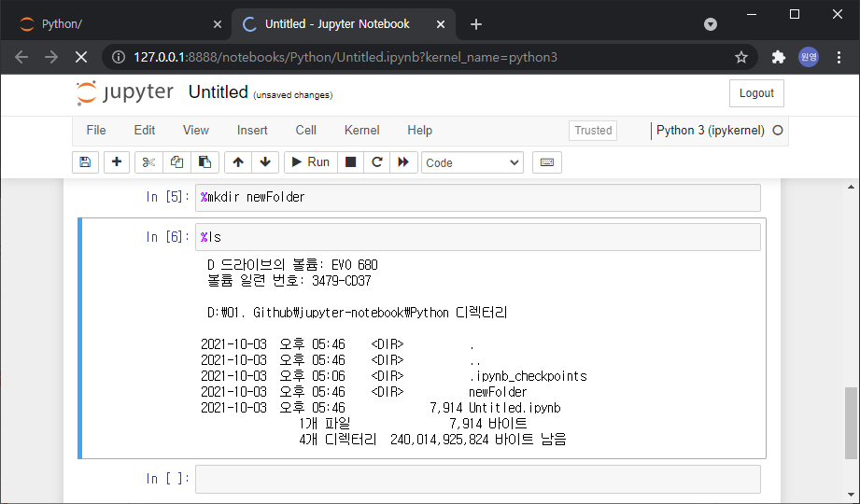Click the volume serial number 3479-CD37
This screenshot has width=860, height=504.
point(341,281)
